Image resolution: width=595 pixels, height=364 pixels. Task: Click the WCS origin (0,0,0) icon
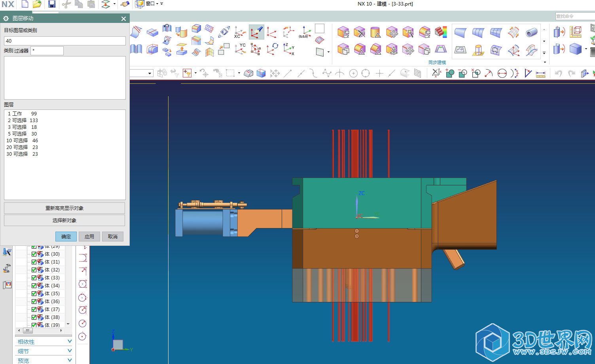point(305,32)
